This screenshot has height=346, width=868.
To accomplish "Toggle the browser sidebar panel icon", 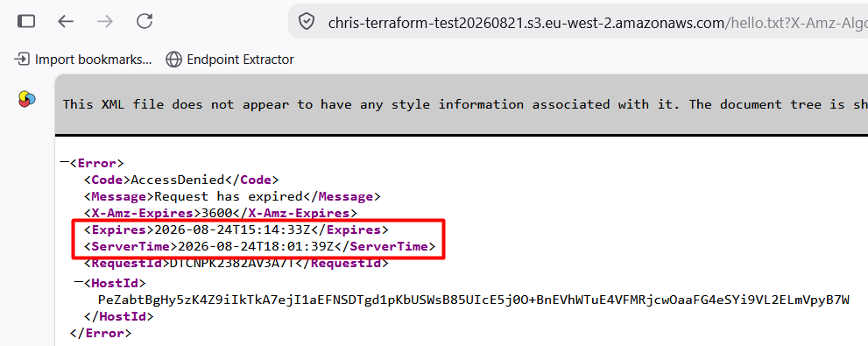I will [x=26, y=22].
